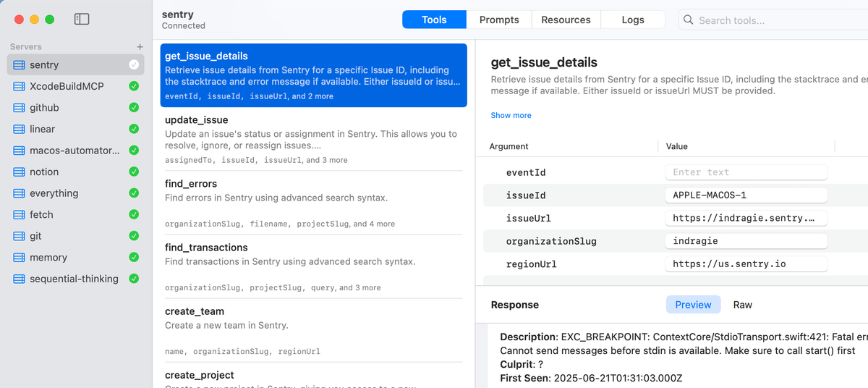
Task: Add a new server with plus icon
Action: [x=140, y=46]
